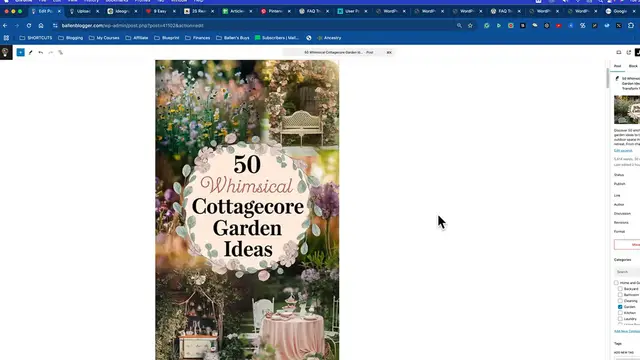Click the globe icon in bookmarks bar

309,38
